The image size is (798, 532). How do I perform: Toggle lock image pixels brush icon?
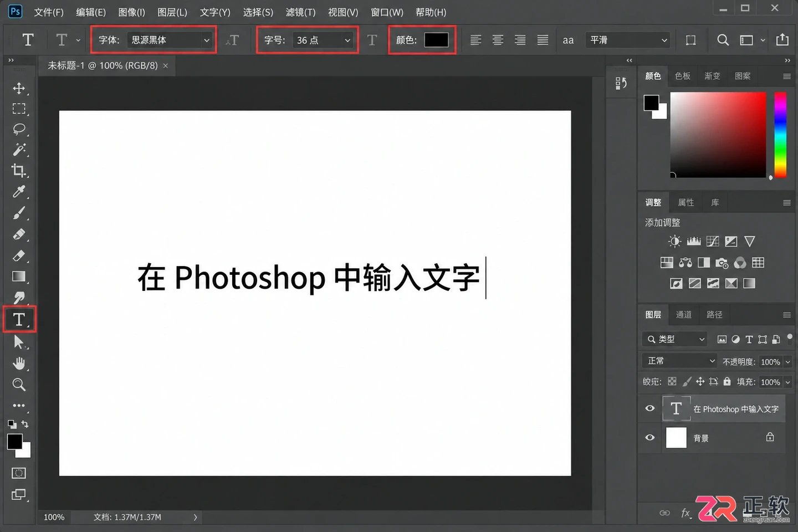687,381
